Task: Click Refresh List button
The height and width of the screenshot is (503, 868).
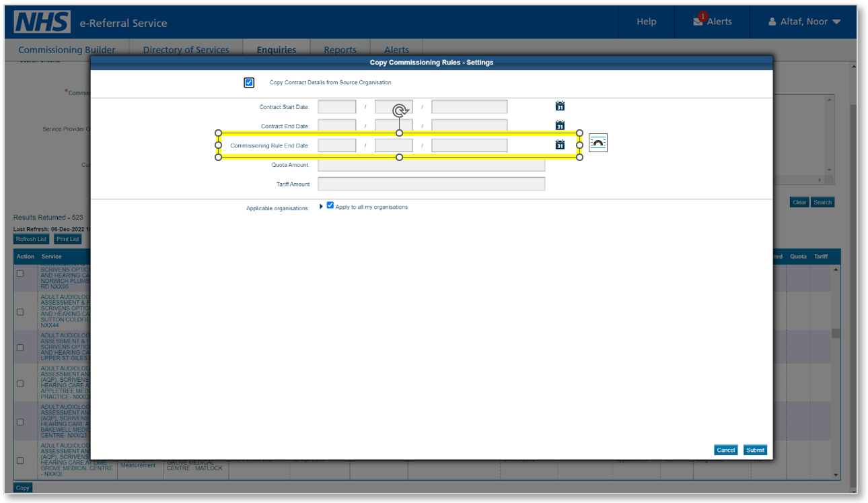Action: [x=32, y=239]
